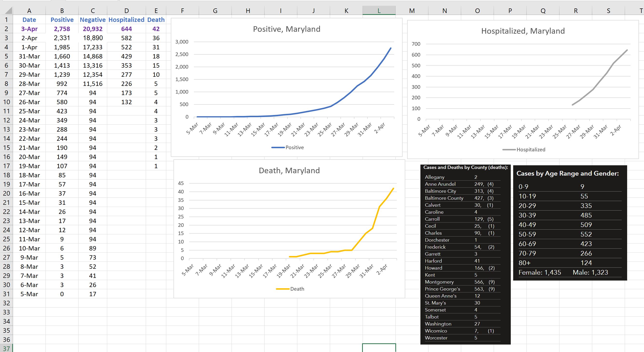Select row 37 header

click(x=6, y=348)
